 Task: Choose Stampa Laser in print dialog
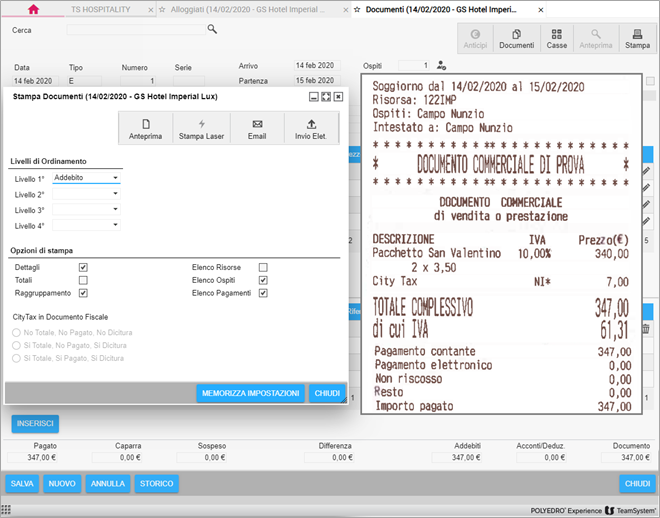click(x=201, y=128)
